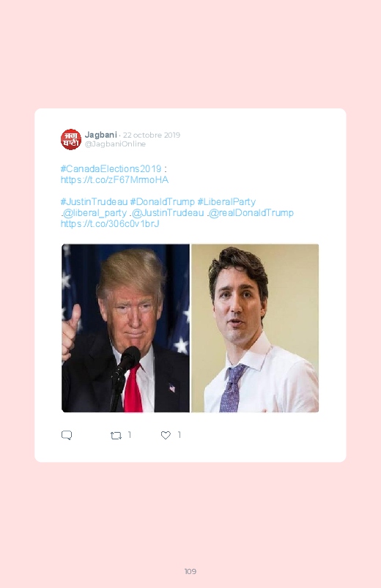Visit the @realDonaldTrump mention
The height and width of the screenshot is (588, 381).
(x=251, y=213)
